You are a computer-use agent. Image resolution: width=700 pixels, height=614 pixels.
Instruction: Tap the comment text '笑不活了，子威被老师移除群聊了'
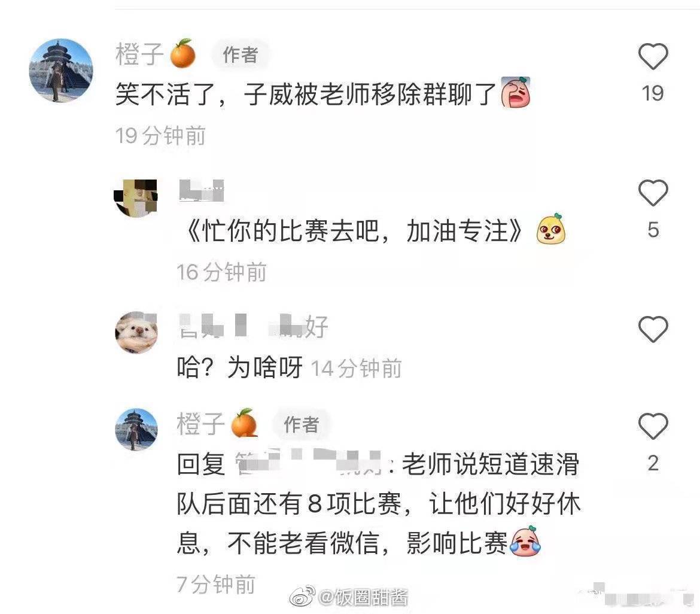(306, 94)
